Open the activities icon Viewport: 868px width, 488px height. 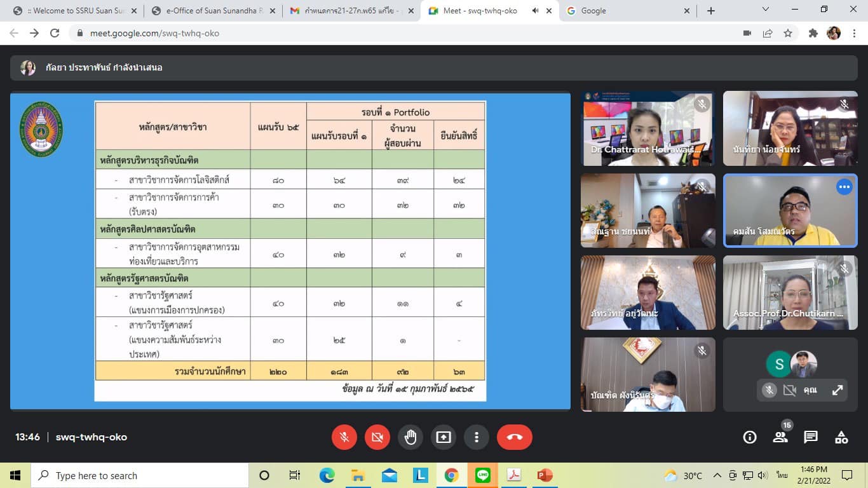(841, 437)
